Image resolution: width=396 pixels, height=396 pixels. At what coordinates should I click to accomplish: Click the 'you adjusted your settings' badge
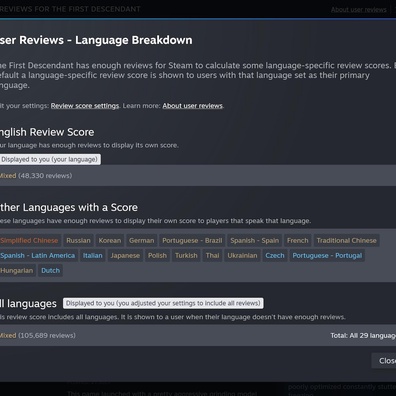tap(163, 303)
